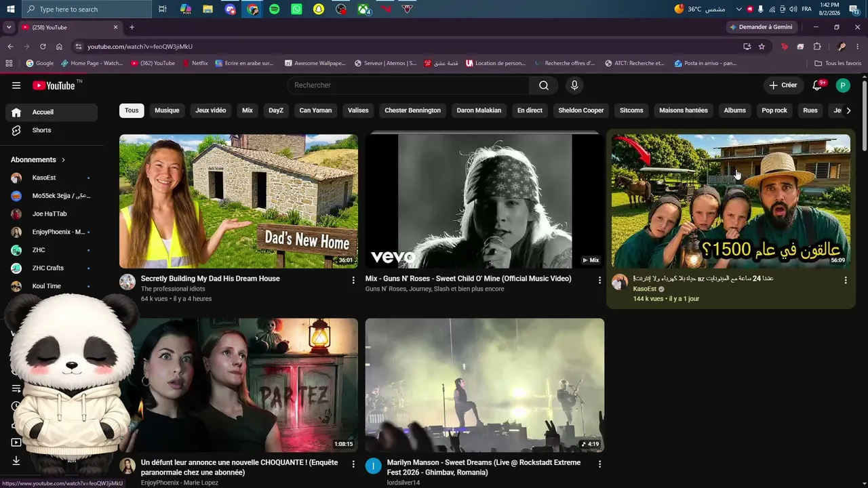The width and height of the screenshot is (868, 488).
Task: Open the Chrome apps grid in the bookmarks bar
Action: (x=9, y=63)
